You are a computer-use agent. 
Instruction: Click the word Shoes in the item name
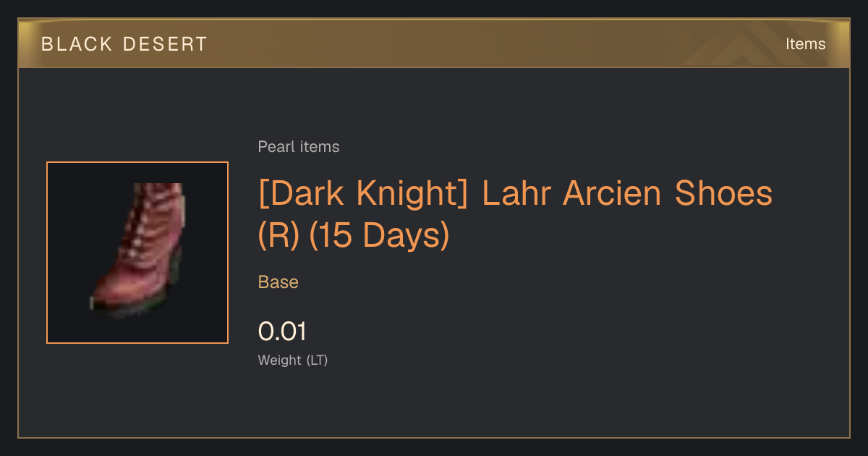(723, 194)
